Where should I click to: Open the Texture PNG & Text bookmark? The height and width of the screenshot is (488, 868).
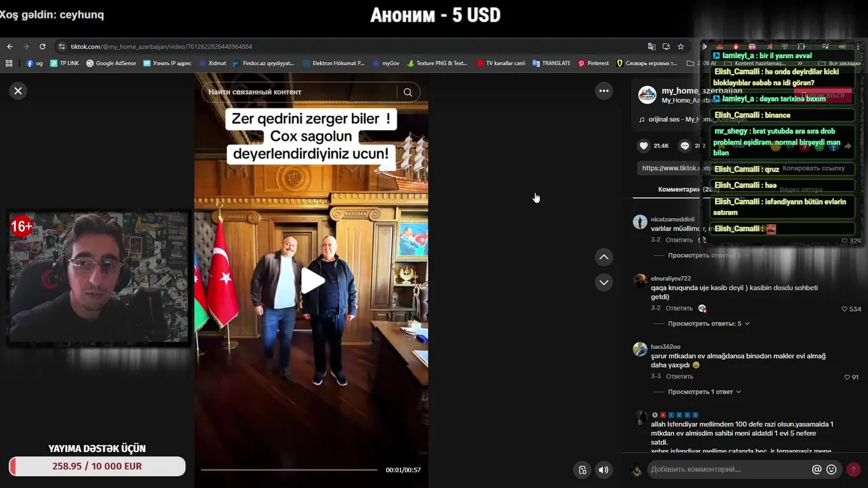pos(437,63)
